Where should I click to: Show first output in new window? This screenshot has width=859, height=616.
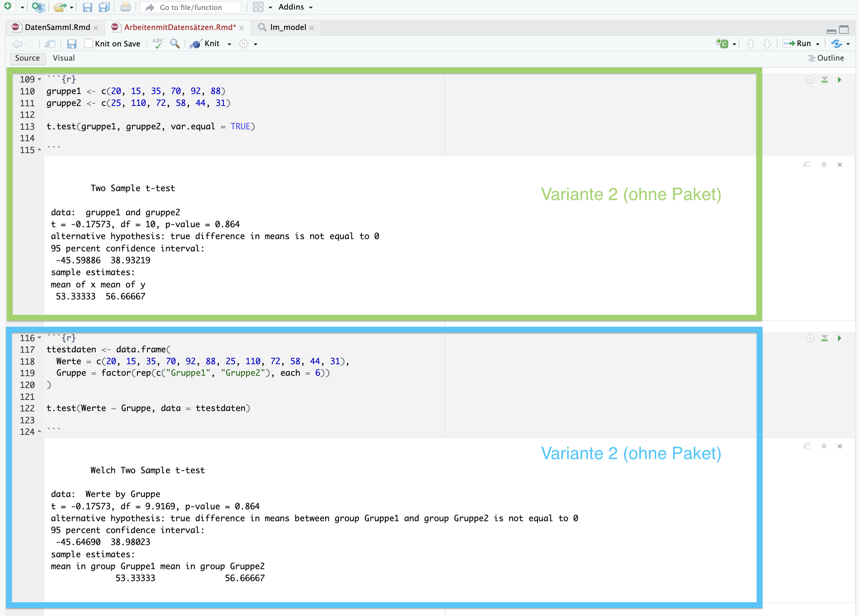click(x=806, y=164)
